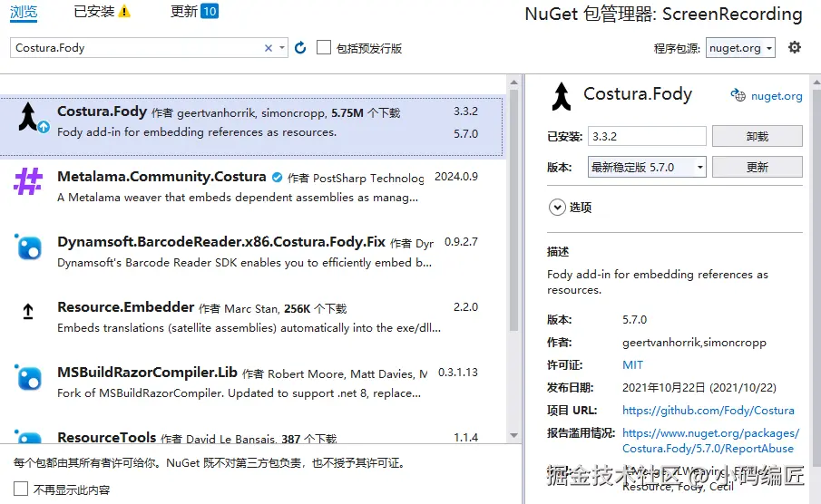Click the updates count badge 10

(210, 11)
